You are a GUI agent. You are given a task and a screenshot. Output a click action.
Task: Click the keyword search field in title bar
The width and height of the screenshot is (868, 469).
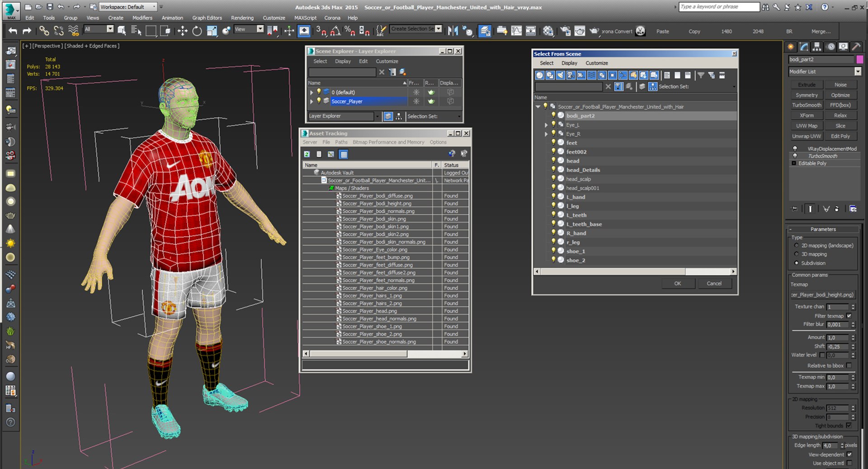(x=719, y=7)
